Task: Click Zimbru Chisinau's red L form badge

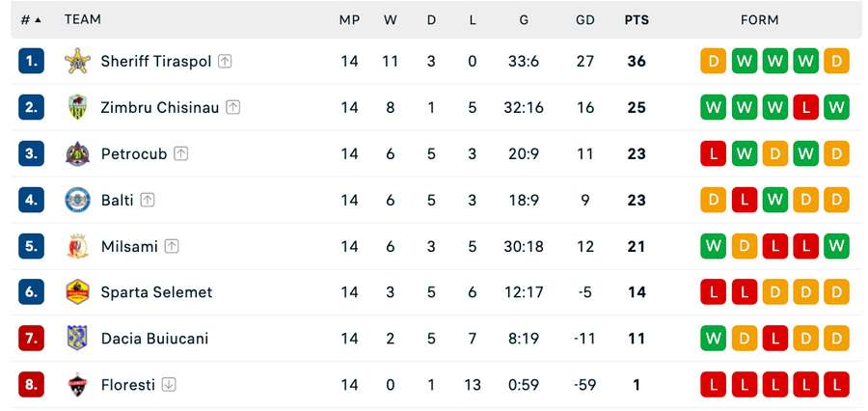Action: [805, 107]
